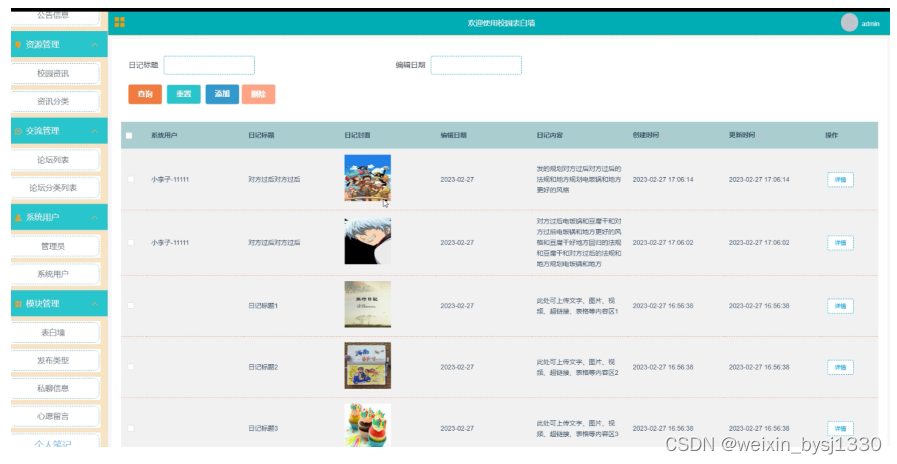Click the blue 添加 add button
This screenshot has width=897, height=464.
(222, 94)
